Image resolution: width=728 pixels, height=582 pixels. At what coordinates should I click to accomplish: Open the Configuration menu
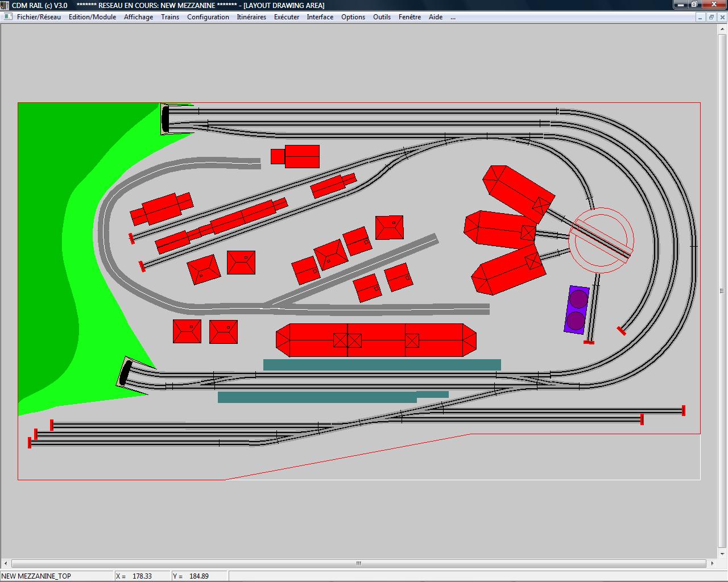point(208,17)
